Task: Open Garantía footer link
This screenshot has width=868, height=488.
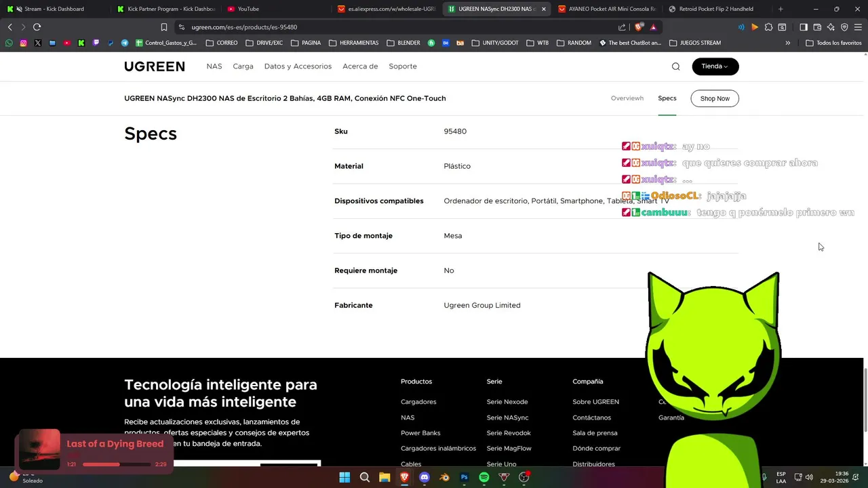Action: [671, 418]
